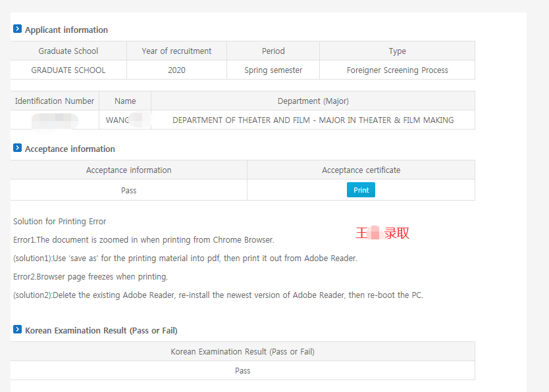Click the Identification Number header
Image resolution: width=549 pixels, height=392 pixels.
(x=55, y=101)
